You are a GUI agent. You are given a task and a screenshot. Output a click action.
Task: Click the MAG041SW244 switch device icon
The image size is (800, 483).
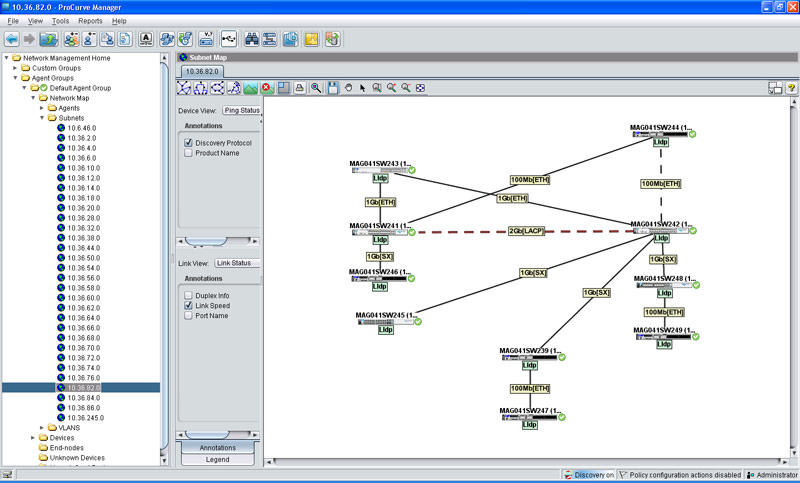(x=660, y=134)
